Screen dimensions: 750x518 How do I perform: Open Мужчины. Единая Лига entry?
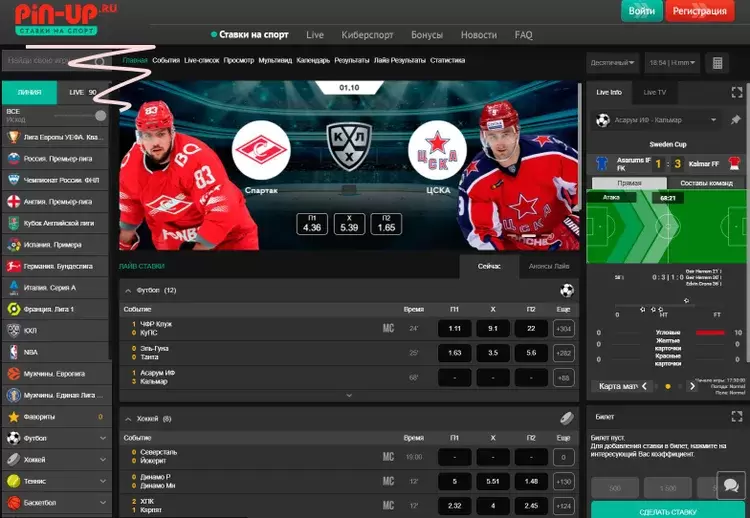point(56,396)
